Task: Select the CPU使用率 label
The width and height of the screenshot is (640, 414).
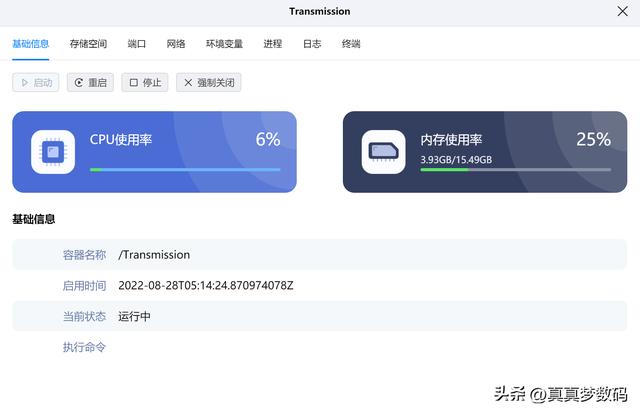Action: pyautogui.click(x=121, y=140)
